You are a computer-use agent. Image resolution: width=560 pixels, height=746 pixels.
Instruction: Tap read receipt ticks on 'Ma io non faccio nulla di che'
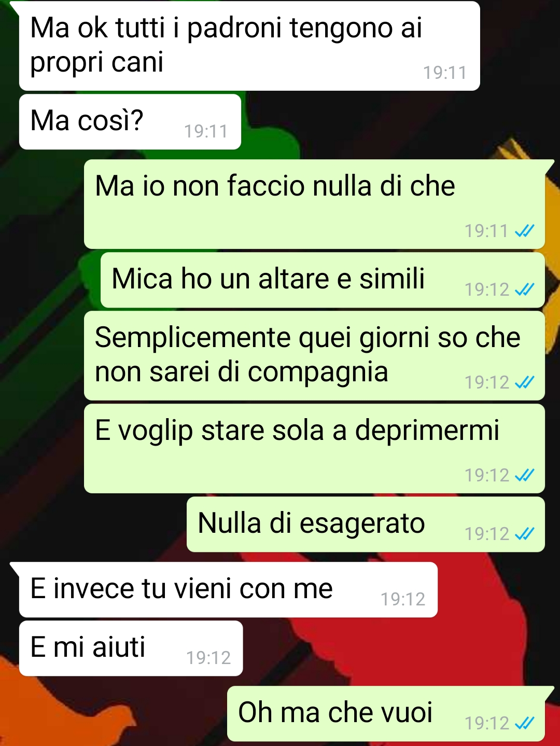524,231
